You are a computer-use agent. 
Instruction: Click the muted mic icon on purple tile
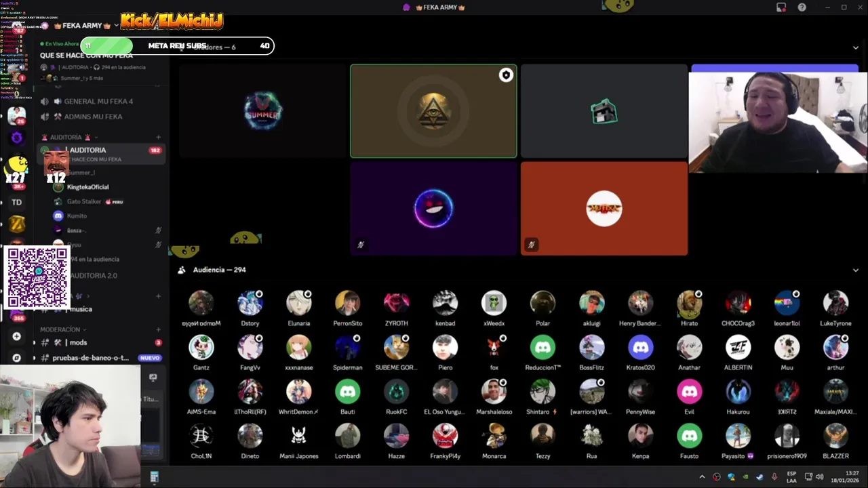pos(361,245)
